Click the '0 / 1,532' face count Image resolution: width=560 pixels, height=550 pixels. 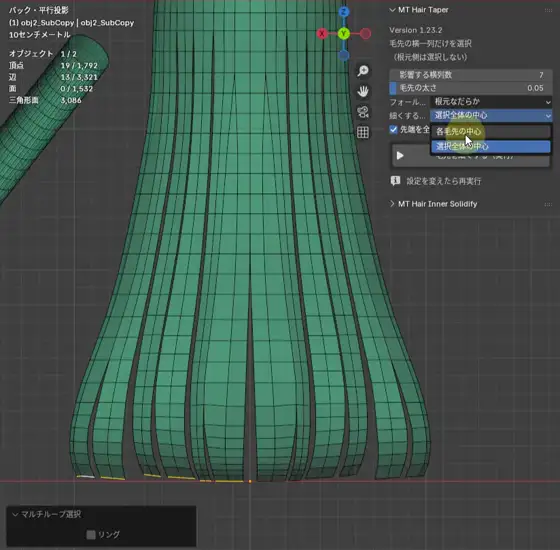pos(77,89)
